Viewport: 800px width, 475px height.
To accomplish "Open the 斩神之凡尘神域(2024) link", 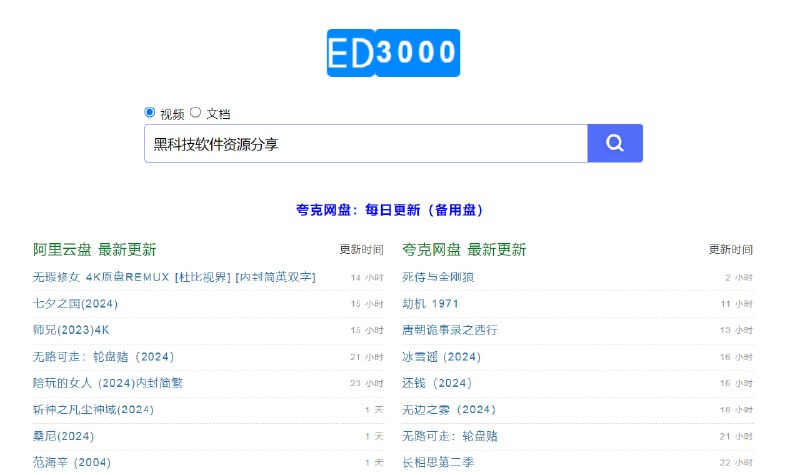I will [93, 409].
